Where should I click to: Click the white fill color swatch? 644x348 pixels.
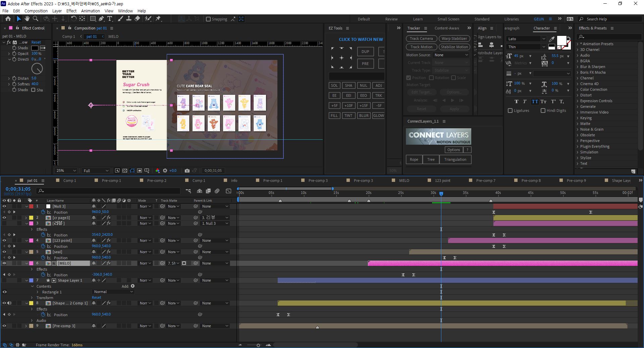[x=561, y=41]
